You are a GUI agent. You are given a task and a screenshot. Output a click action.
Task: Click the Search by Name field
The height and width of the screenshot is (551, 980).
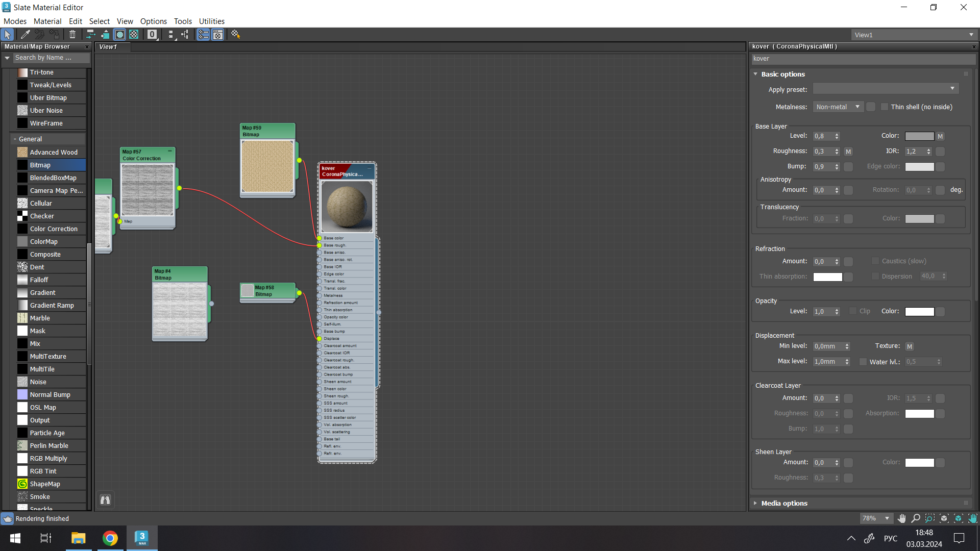51,58
